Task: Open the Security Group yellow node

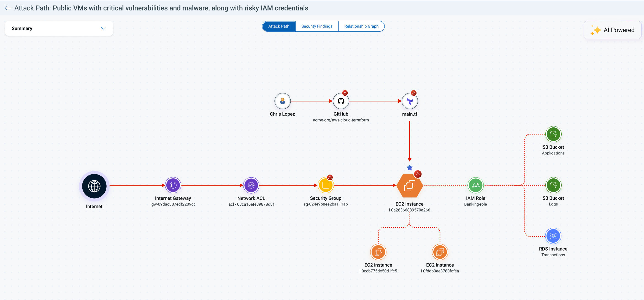Action: point(326,185)
